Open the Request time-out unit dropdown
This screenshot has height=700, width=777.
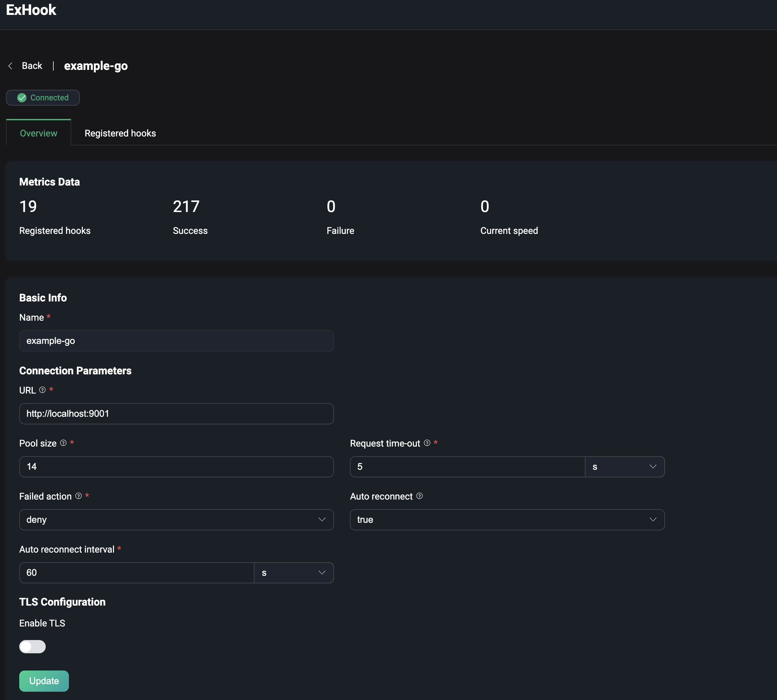(624, 467)
